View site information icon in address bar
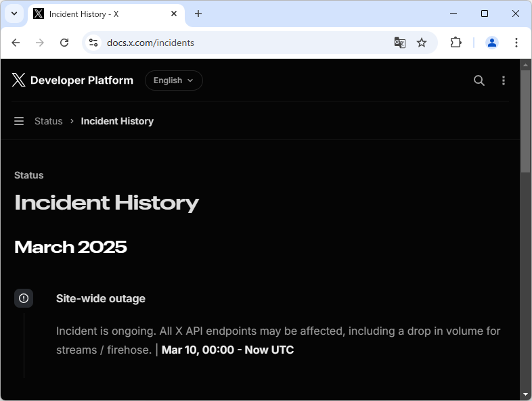532x401 pixels. coord(93,43)
